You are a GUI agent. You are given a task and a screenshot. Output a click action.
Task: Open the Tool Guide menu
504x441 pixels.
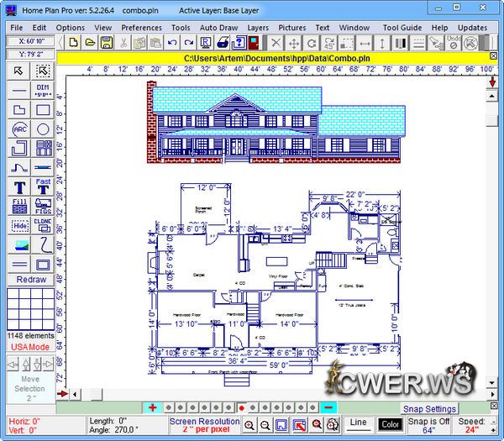pyautogui.click(x=402, y=28)
